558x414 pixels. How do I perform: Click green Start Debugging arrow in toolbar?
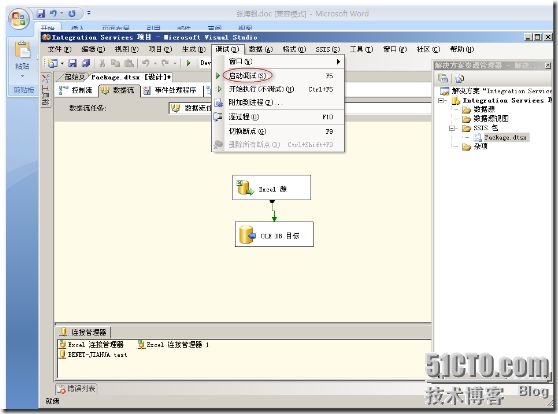(189, 63)
